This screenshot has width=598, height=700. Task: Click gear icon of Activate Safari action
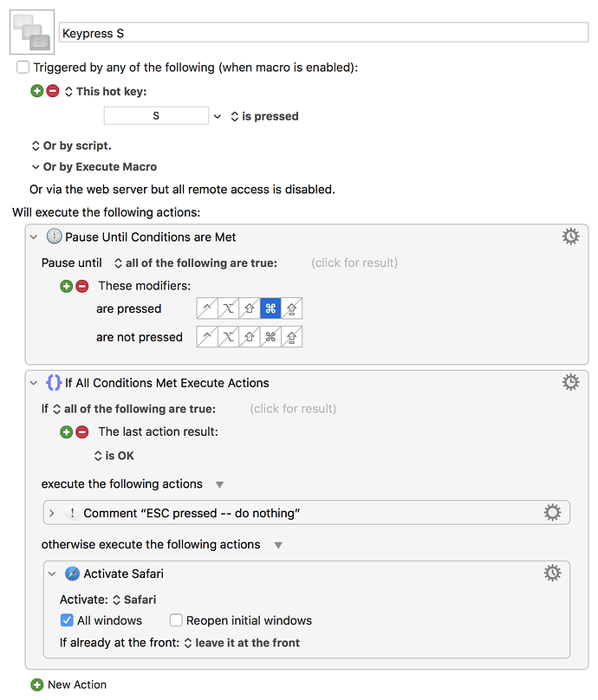pyautogui.click(x=552, y=573)
